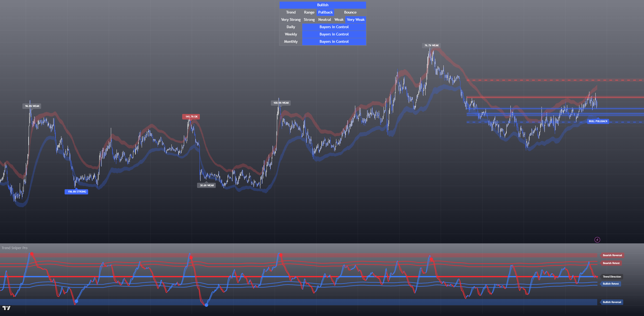Screen dimensions: 644x316
Task: Click the 38.6% WEAK low label
Action: pos(207,185)
